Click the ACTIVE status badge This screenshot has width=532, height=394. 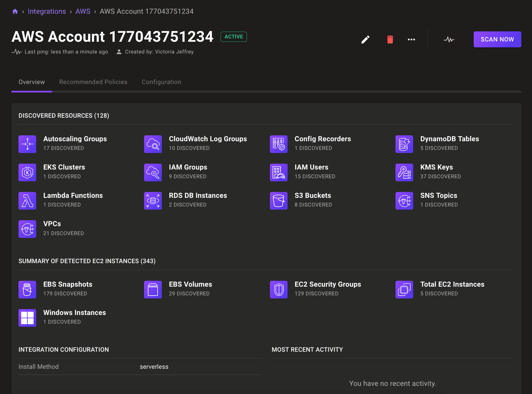click(233, 36)
